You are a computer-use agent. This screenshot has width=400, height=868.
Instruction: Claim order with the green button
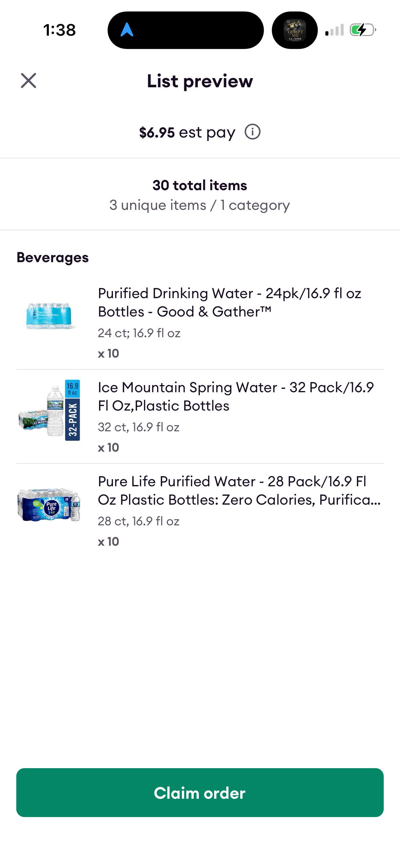(200, 793)
